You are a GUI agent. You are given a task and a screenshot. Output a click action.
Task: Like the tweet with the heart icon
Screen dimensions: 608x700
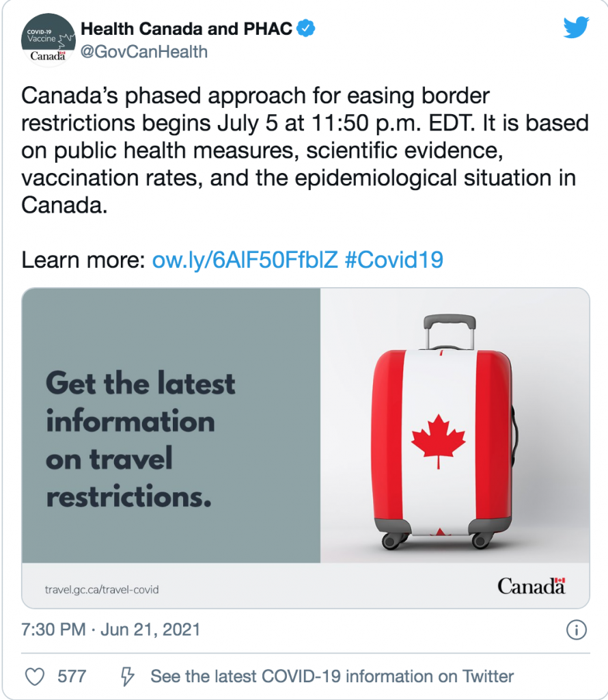(34, 676)
